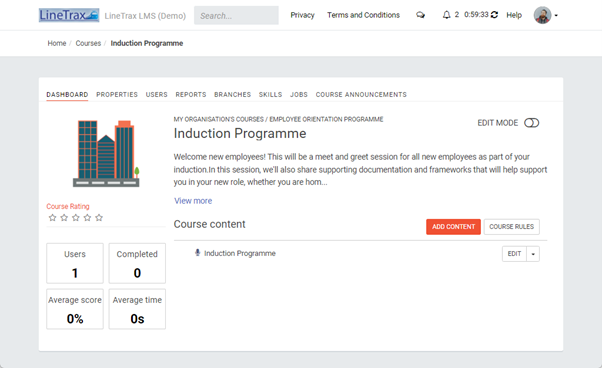Focus the Search field
The image size is (602, 368).
click(236, 15)
